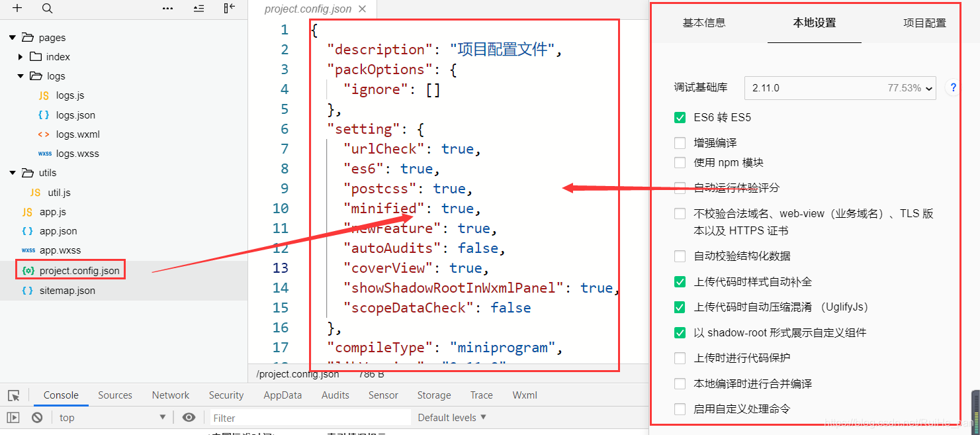Open the Sensor devtools tab
Screen dimensions: 980x435
(x=383, y=395)
